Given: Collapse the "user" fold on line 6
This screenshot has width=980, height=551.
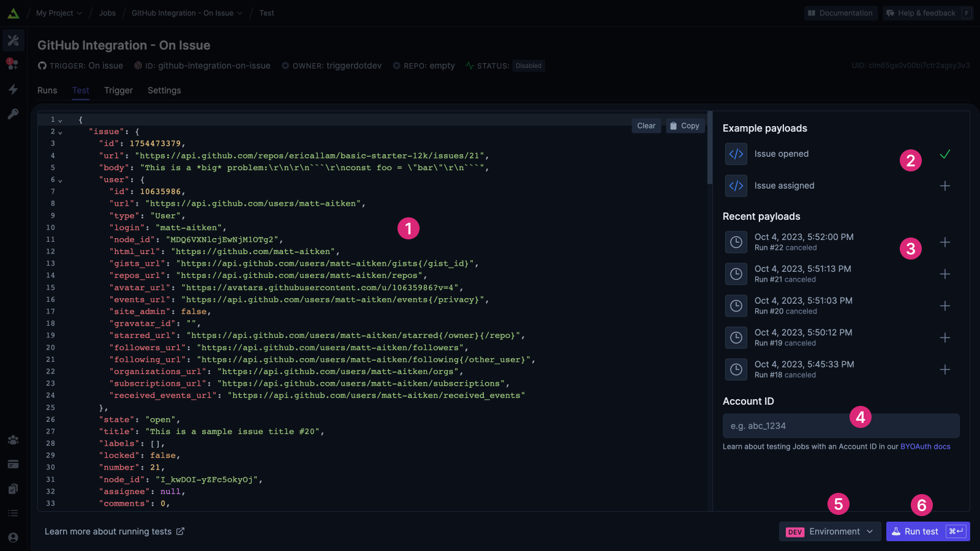Looking at the screenshot, I should [60, 181].
